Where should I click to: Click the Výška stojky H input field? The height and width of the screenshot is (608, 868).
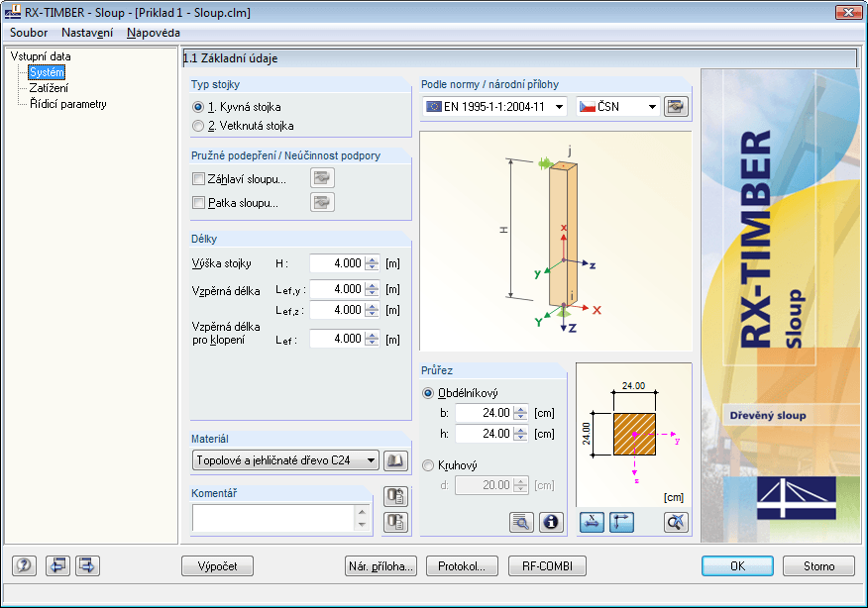337,263
